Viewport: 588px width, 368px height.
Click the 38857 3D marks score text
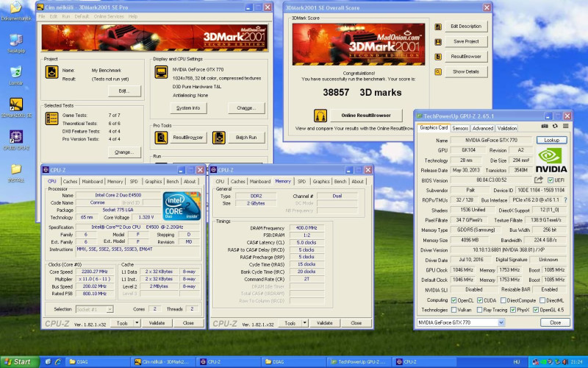tap(362, 93)
